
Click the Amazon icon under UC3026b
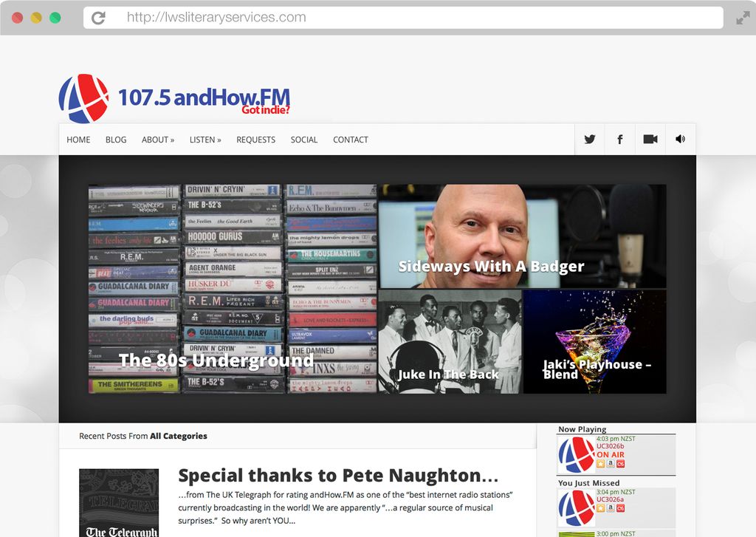pyautogui.click(x=611, y=464)
